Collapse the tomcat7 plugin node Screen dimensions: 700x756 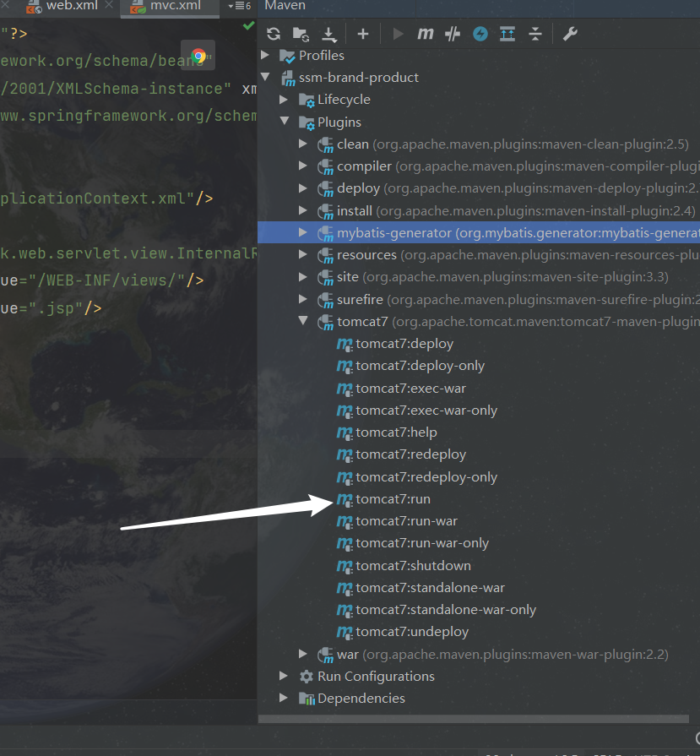303,321
